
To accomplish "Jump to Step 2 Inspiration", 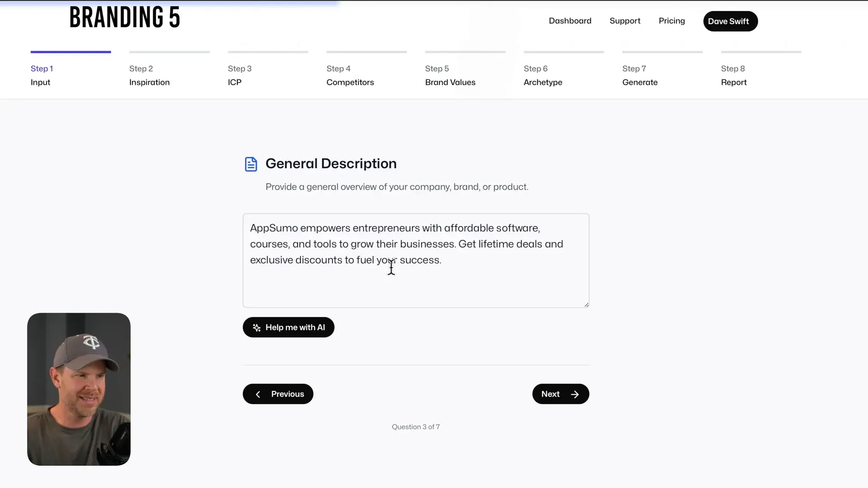I will pos(169,69).
